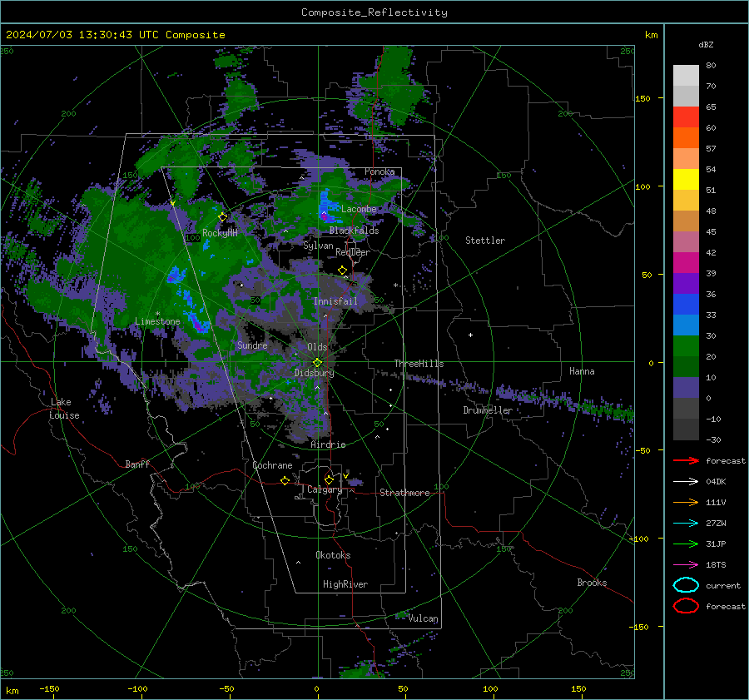The width and height of the screenshot is (749, 700).
Task: Click the Stettler city label
Action: 485,241
